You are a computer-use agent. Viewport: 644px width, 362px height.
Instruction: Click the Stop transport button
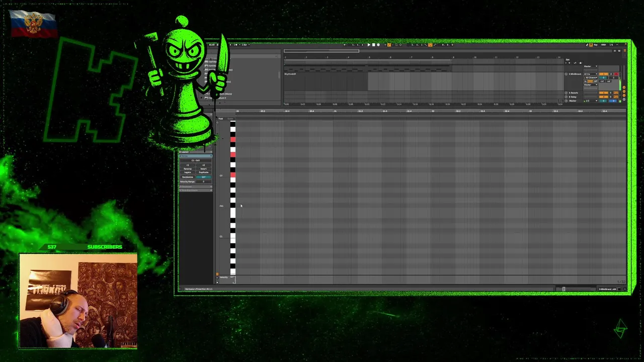pos(374,45)
